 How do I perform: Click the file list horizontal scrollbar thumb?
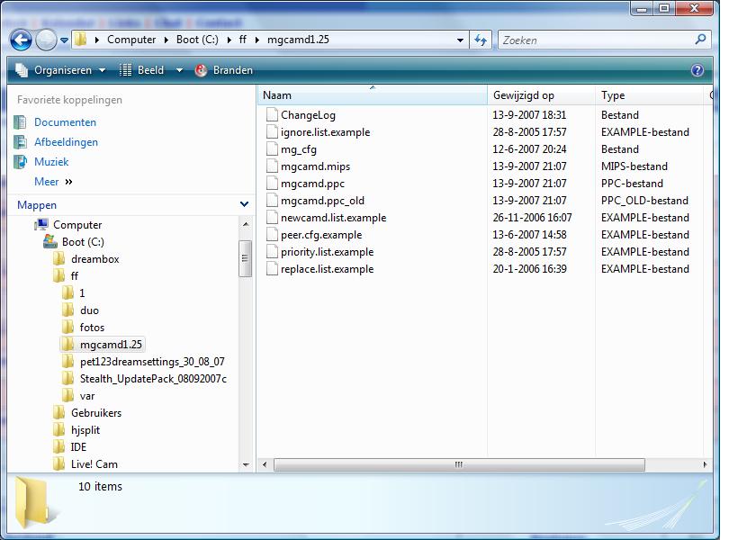[x=459, y=464]
